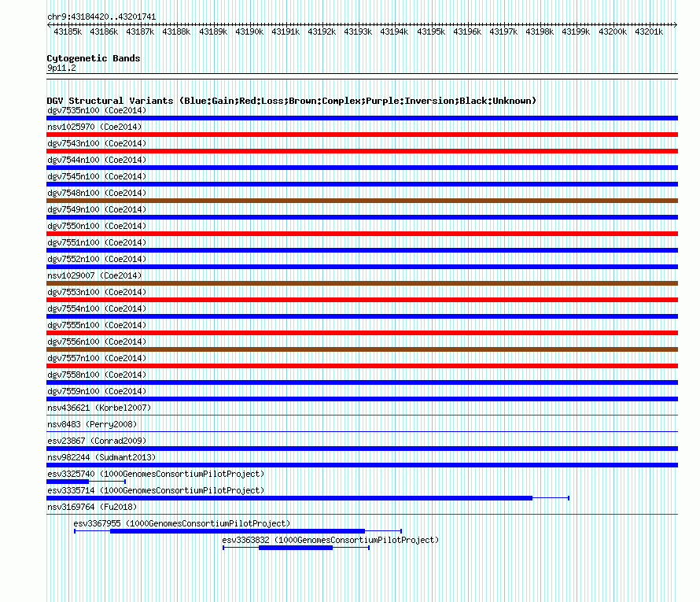Select the blue bar under dgv7559n100
Screen dimensions: 700x602
362,399
